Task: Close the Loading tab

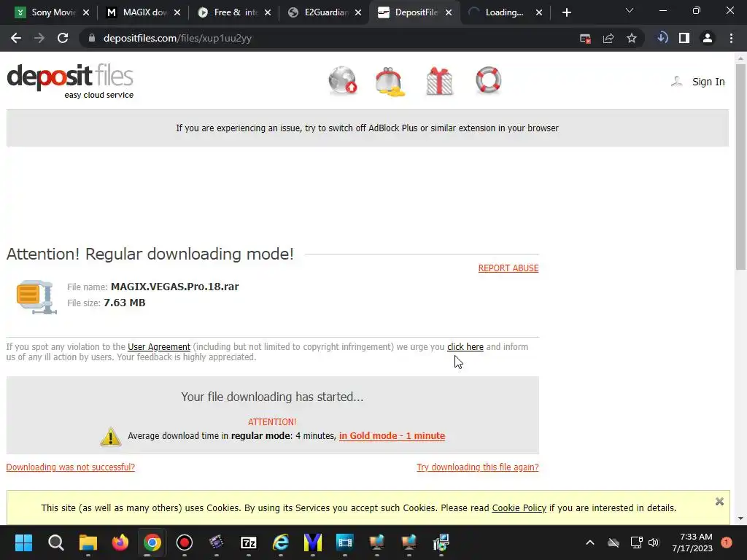Action: tap(539, 12)
